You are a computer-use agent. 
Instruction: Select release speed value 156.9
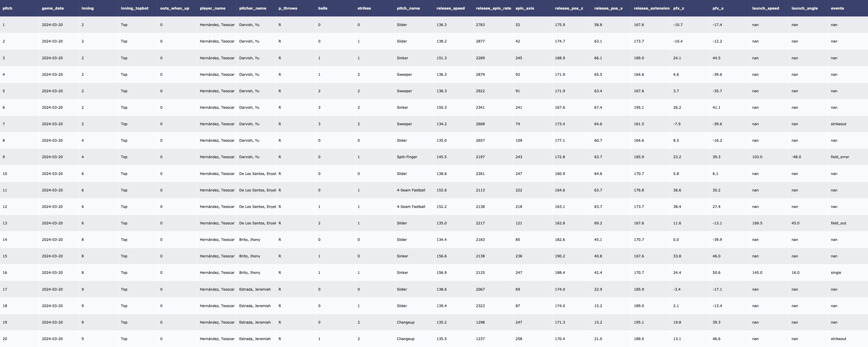point(442,273)
